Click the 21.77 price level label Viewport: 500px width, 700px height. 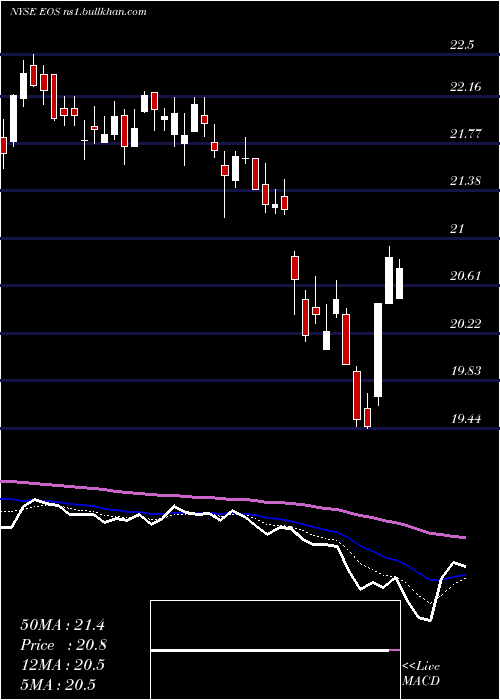coord(466,133)
